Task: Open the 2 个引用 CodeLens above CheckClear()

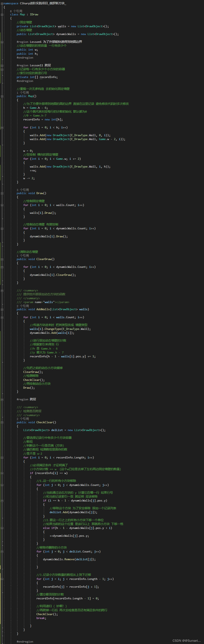Action: coord(23,419)
